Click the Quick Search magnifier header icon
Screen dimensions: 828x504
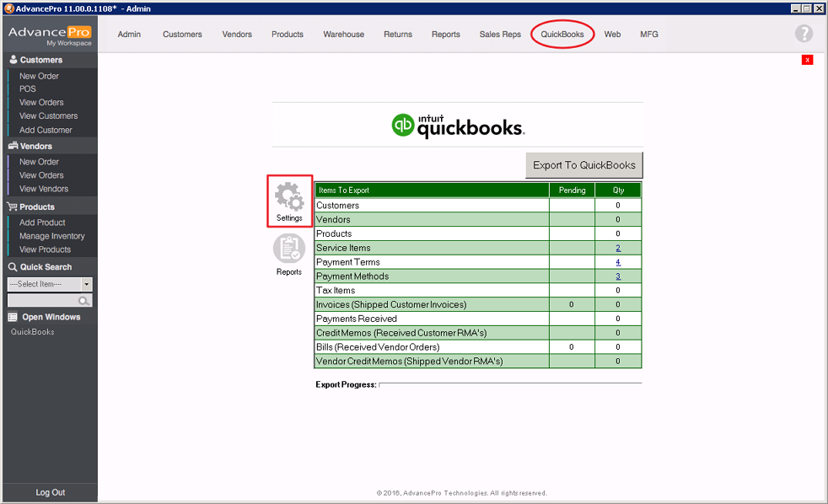click(x=13, y=267)
